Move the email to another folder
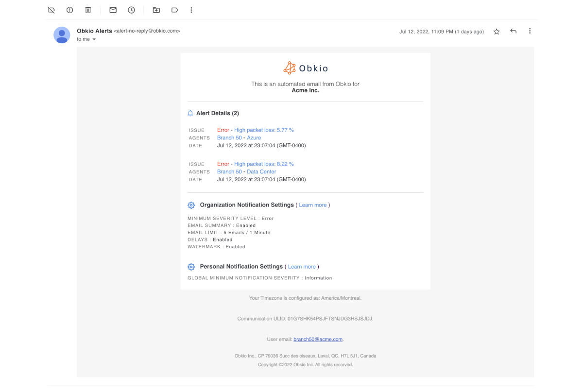The height and width of the screenshot is (392, 583). tap(156, 10)
